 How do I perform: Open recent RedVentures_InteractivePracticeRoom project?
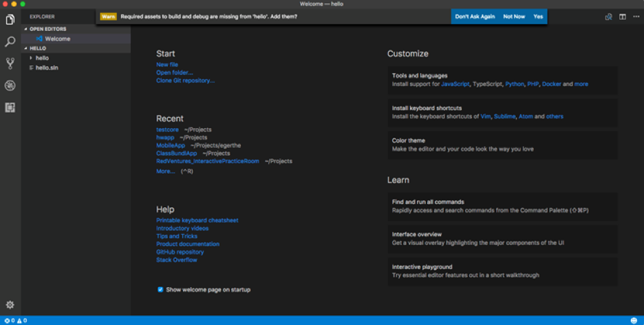click(x=207, y=162)
